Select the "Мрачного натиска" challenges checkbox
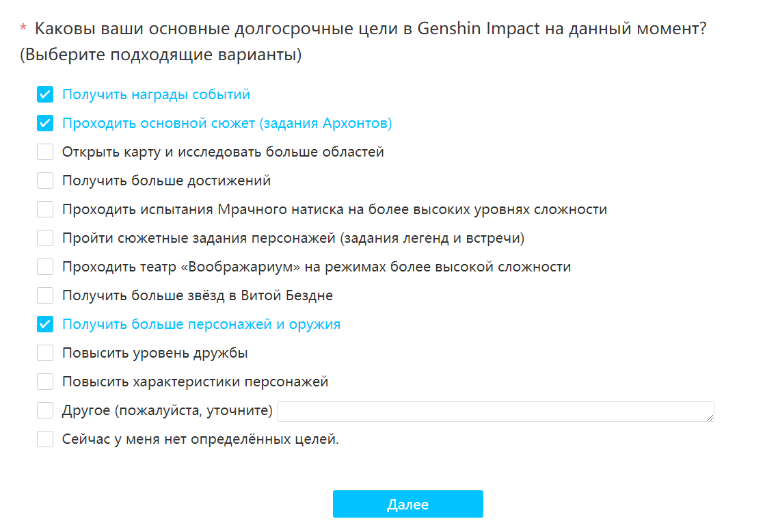 [x=45, y=209]
